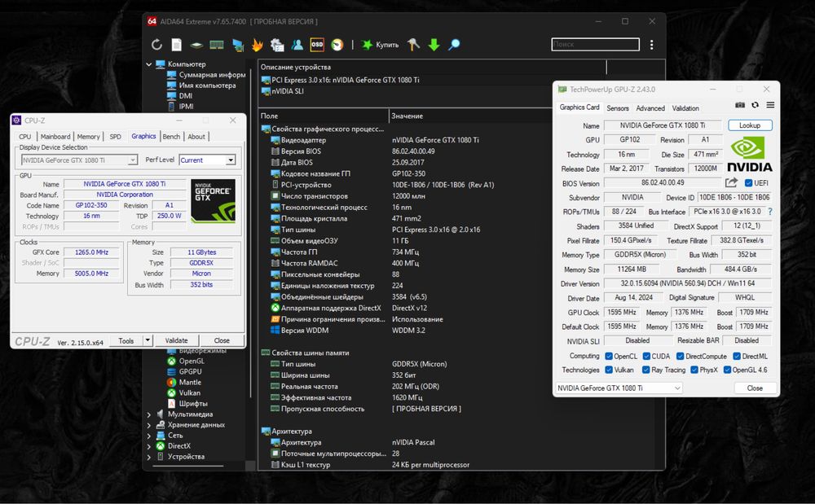Toggle the UEFI checkbox in GPU-Z
Screen dimensions: 815x504
pos(747,183)
